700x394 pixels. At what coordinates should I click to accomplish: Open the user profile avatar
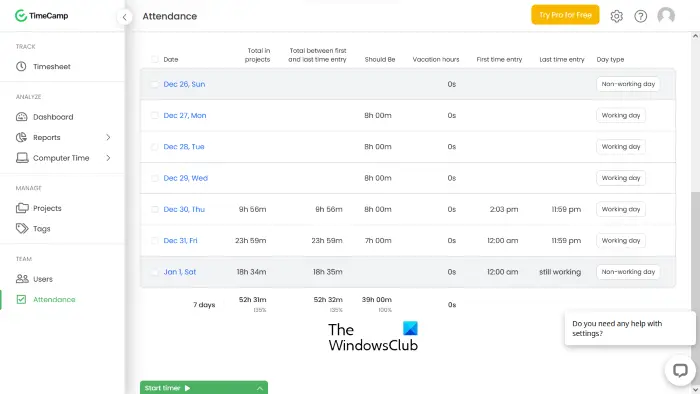click(666, 16)
